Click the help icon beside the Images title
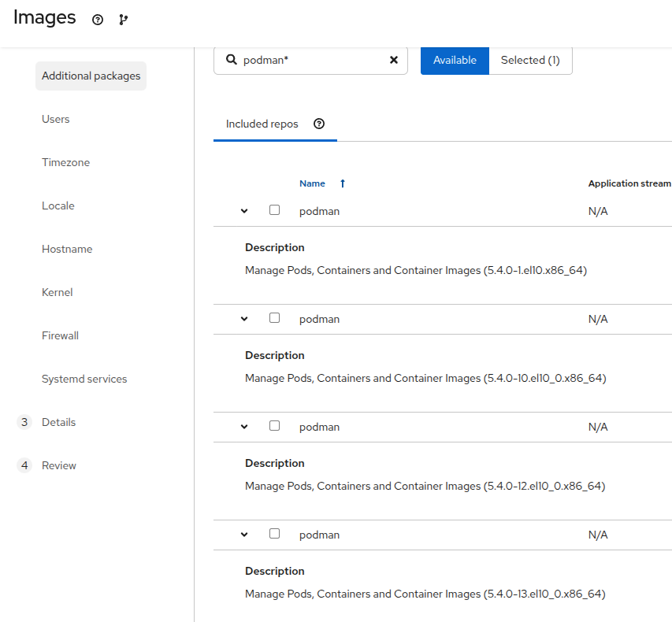The image size is (672, 622). [98, 20]
